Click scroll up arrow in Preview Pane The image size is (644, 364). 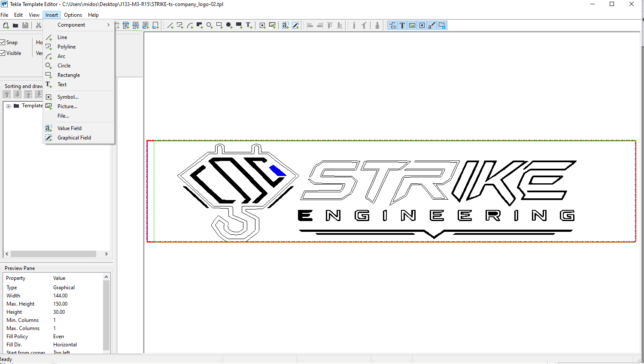coord(106,277)
